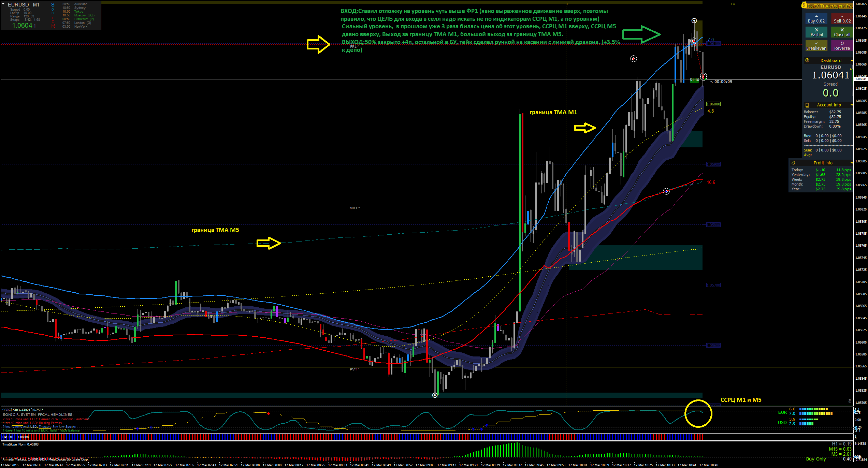Viewport: 868px width, 468px height.
Task: Select circle marker at the chart's highest candle
Action: click(694, 21)
